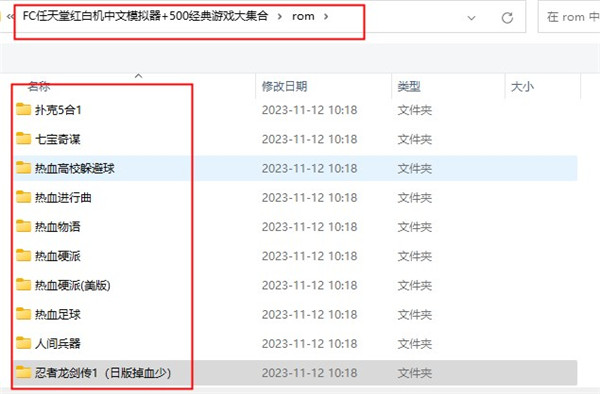Image resolution: width=600 pixels, height=394 pixels.
Task: Click 忍者龙剑传1（日版掉血少）folder name
Action: point(103,373)
